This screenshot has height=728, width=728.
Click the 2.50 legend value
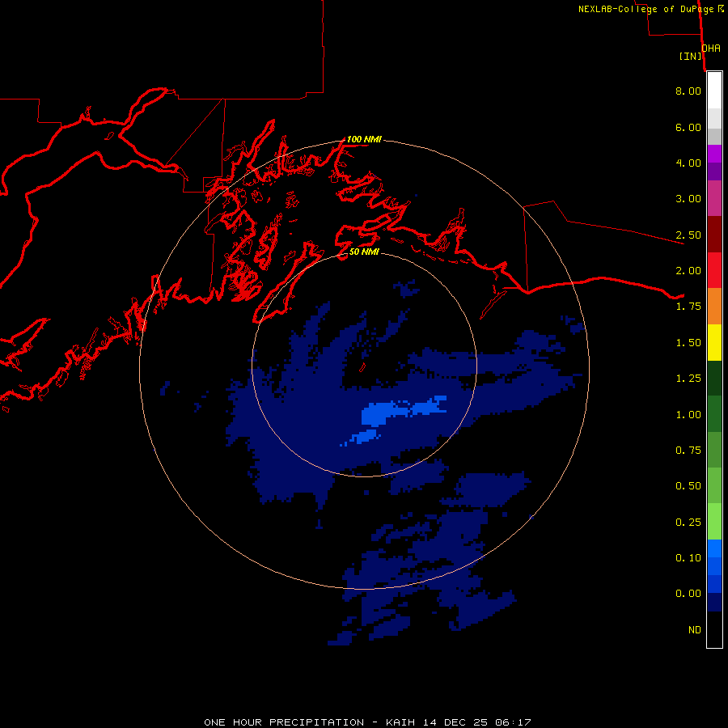click(x=688, y=235)
